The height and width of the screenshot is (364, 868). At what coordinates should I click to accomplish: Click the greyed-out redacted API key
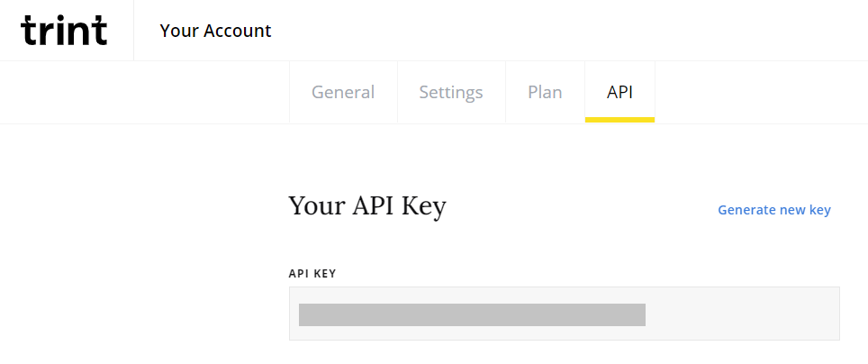[x=472, y=314]
